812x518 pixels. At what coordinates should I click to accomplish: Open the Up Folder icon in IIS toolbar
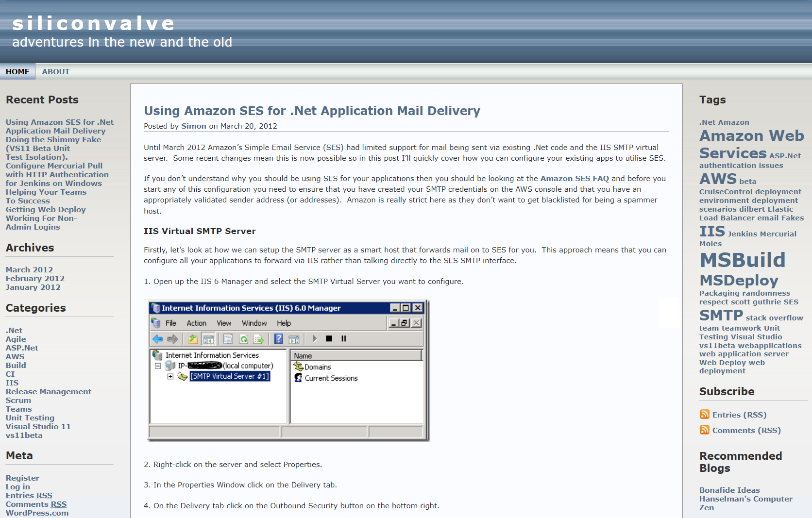[192, 339]
